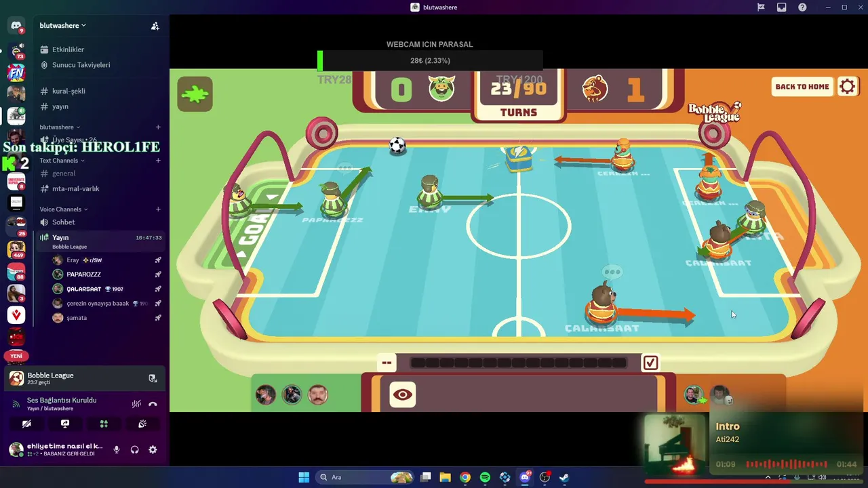
Task: Click the rocket activity icon next to şamata
Action: (158, 318)
